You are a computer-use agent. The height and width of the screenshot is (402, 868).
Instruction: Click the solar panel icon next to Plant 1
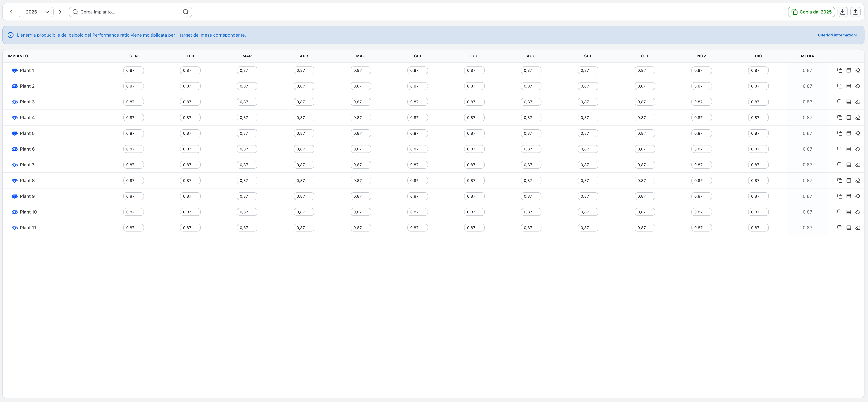click(x=14, y=70)
